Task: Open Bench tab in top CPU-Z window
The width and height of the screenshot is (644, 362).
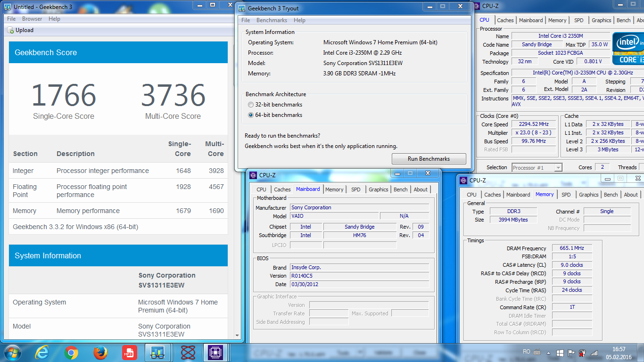Action: point(623,20)
